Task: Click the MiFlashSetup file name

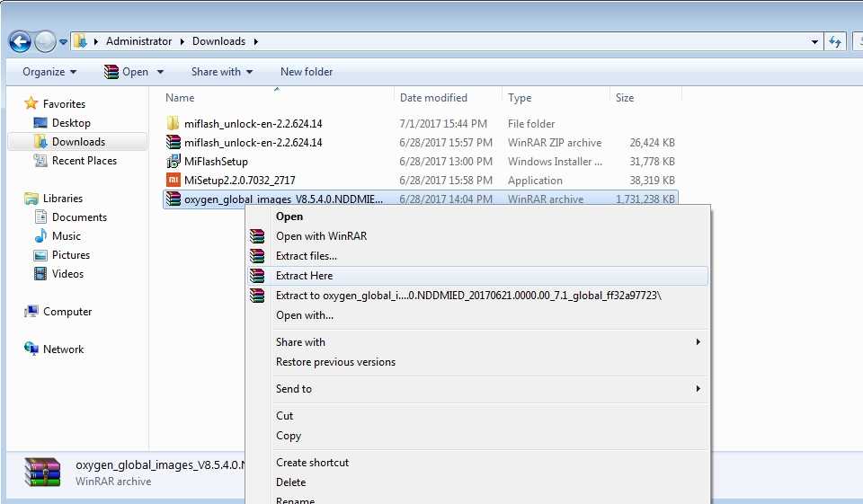Action: 216,162
